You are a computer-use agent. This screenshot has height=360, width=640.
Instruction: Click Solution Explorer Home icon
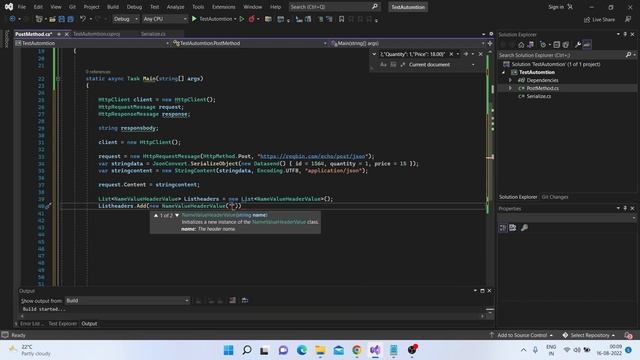521,44
